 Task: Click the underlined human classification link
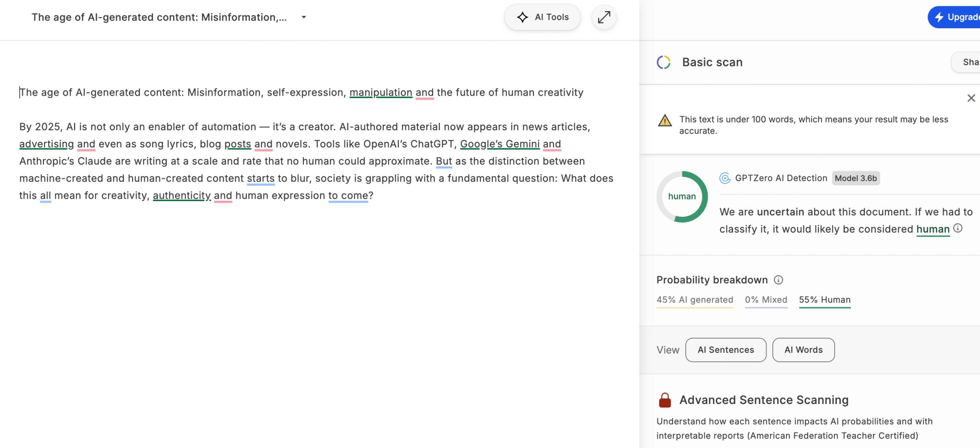[933, 229]
